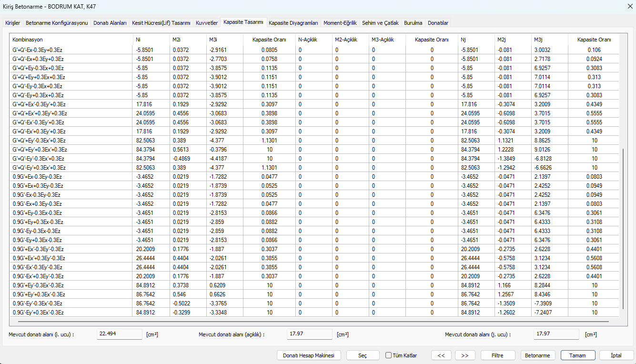Switch to the Moment-Eğrilik tab
636x364 pixels.
340,23
